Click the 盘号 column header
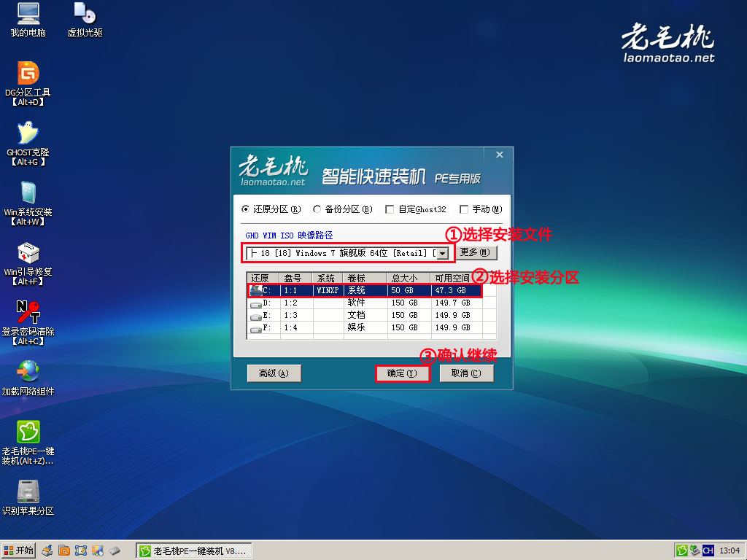 point(296,278)
